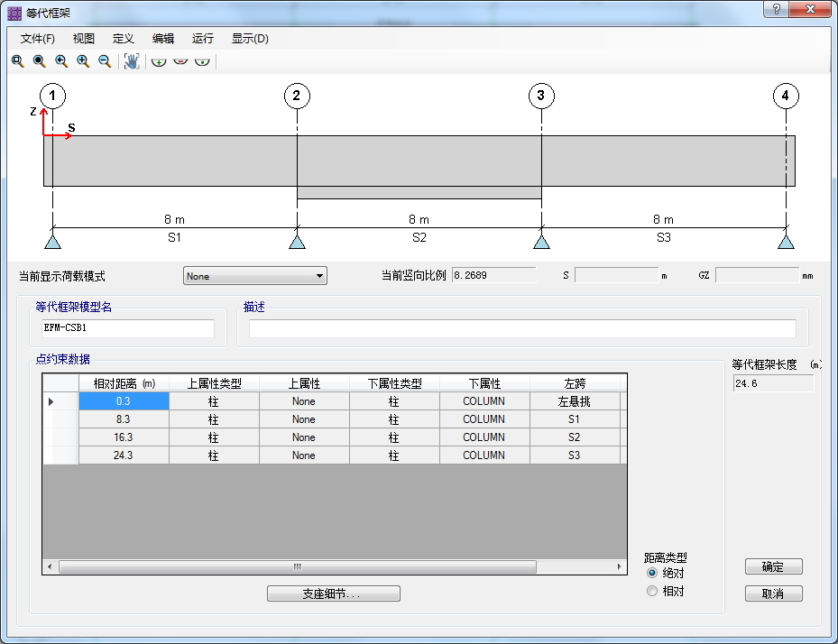
Task: Click the 上属性类型 column header
Action: click(x=214, y=383)
